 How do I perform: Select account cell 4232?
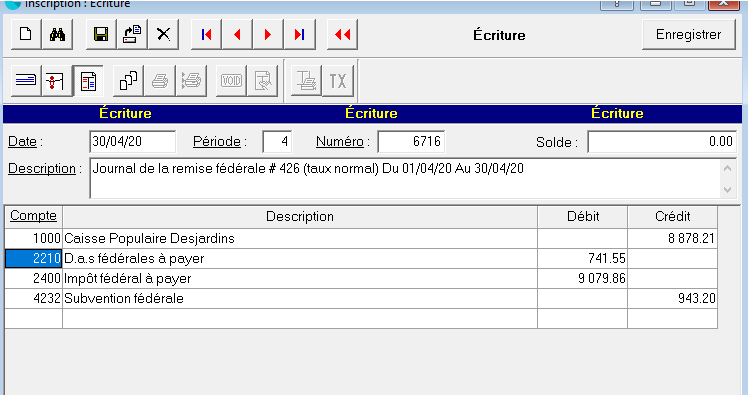[33, 298]
